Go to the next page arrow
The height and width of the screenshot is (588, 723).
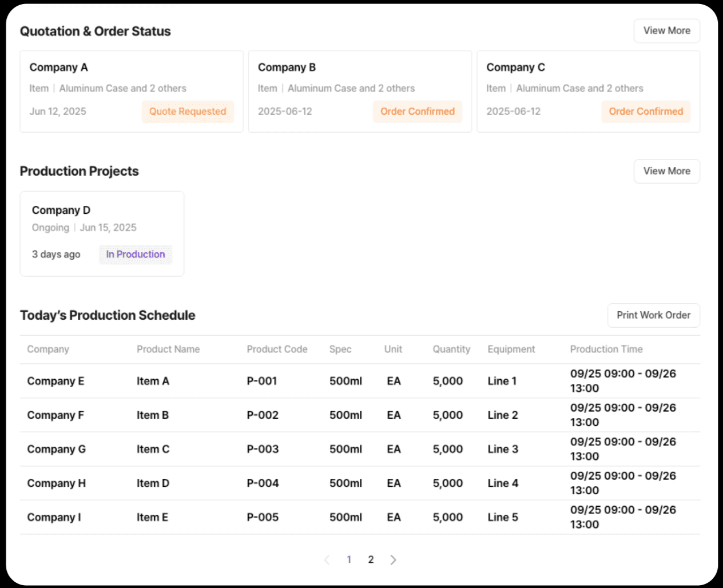pyautogui.click(x=393, y=560)
